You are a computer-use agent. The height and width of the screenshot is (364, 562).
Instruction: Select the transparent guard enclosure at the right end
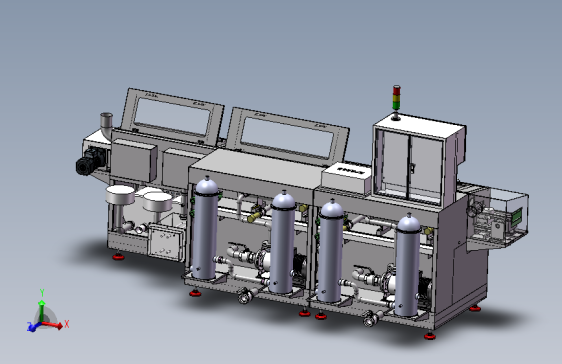point(498,215)
